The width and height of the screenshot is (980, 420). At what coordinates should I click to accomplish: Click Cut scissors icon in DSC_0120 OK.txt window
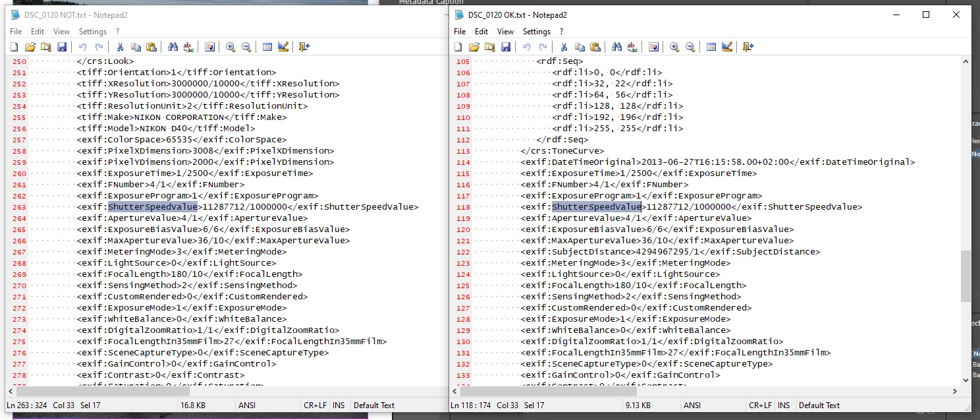[x=564, y=47]
